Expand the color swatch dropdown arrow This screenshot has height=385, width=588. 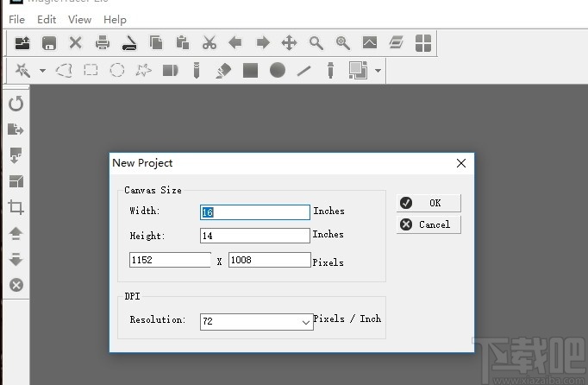click(378, 71)
